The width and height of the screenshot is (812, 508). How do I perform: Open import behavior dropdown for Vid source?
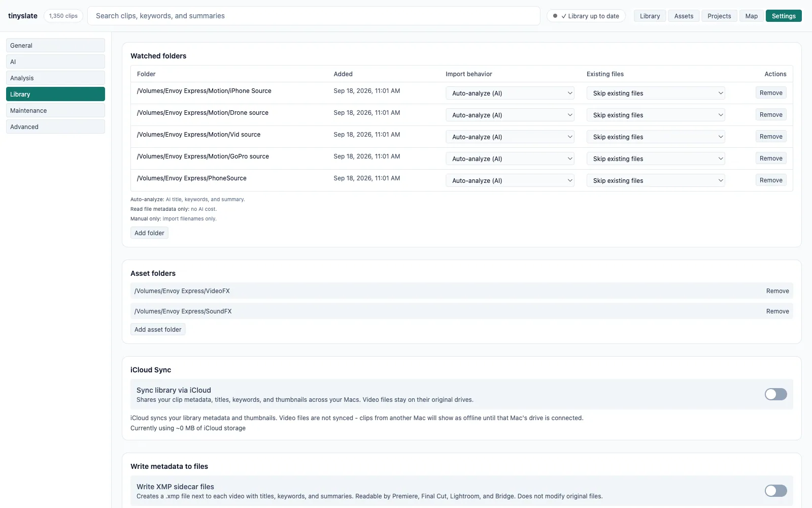tap(510, 137)
